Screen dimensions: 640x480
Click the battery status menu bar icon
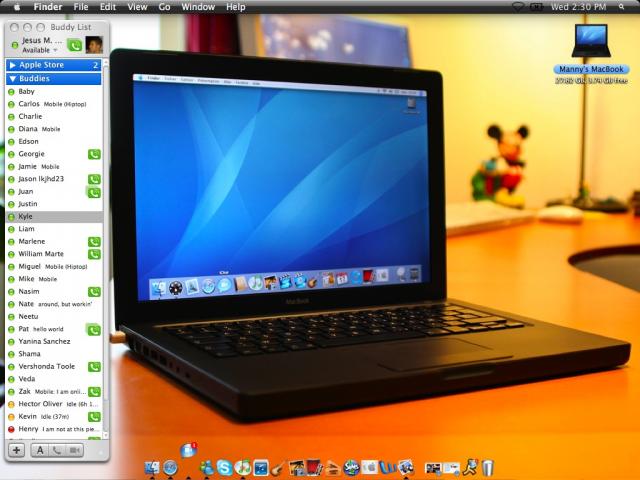tap(536, 7)
